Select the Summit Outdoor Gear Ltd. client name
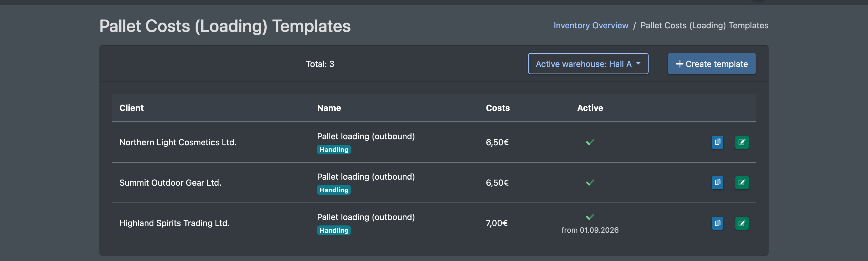 (x=170, y=183)
